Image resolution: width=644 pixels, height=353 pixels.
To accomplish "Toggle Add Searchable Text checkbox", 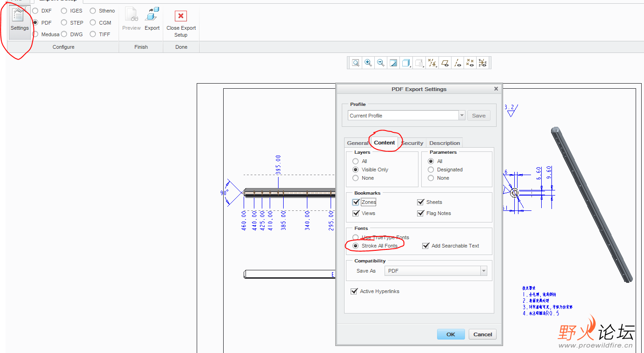I will pyautogui.click(x=425, y=246).
